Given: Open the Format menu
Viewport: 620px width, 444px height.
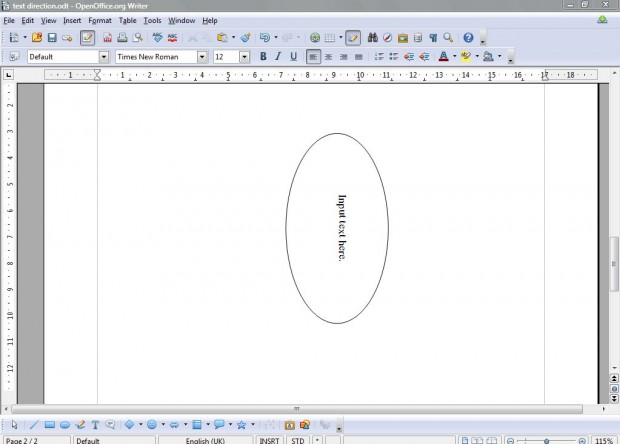Looking at the screenshot, I should [x=100, y=20].
